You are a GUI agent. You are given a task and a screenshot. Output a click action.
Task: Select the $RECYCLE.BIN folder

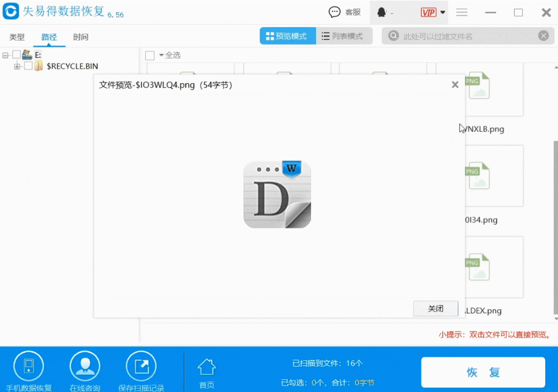[72, 66]
